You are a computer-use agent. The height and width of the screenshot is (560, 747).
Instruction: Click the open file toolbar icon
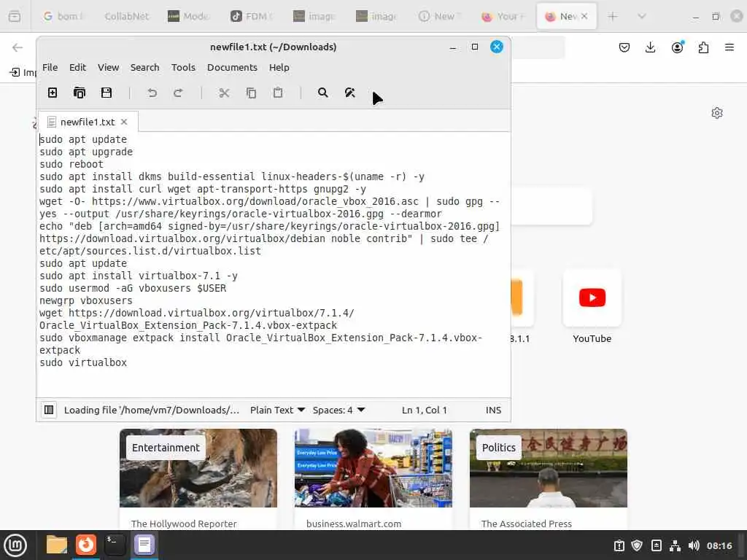point(79,93)
